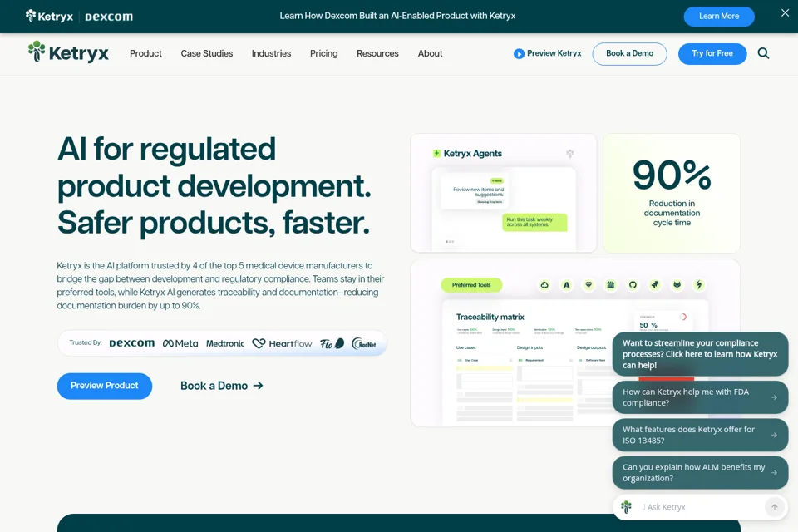Click the arrow on the ALM benefits suggestion

pyautogui.click(x=774, y=472)
